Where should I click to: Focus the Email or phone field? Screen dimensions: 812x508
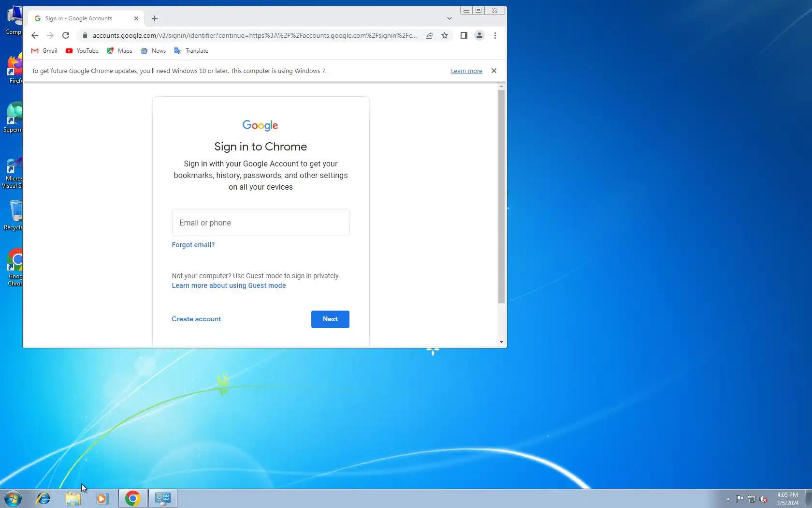[261, 223]
